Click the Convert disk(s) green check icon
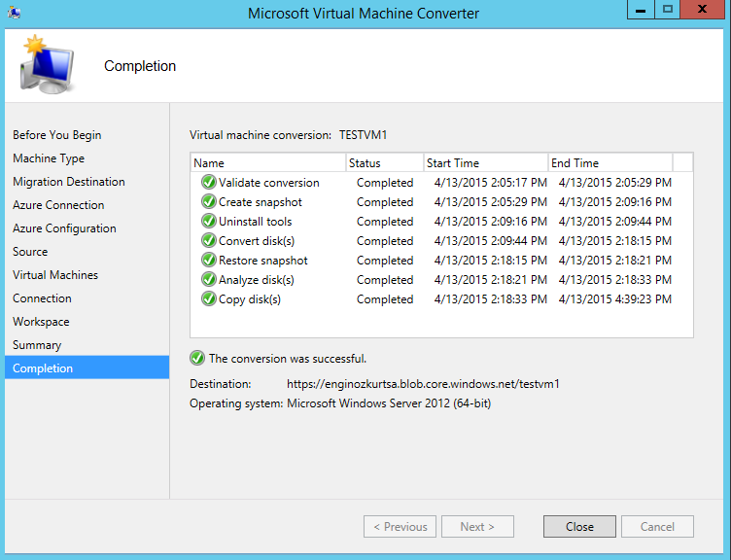 point(209,240)
